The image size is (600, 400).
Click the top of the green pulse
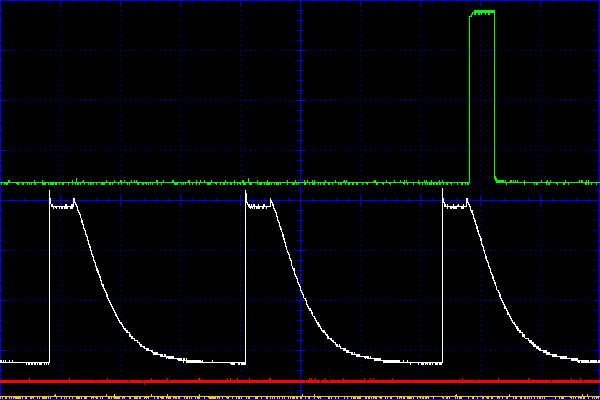(482, 12)
